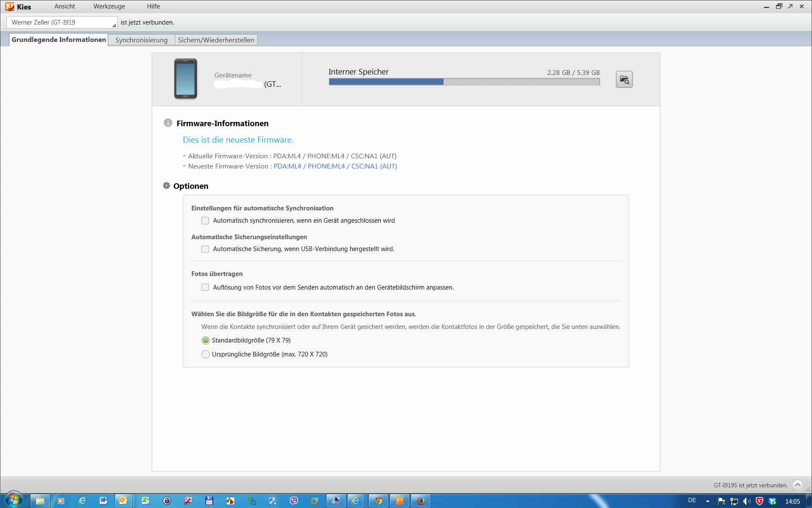This screenshot has height=508, width=812.
Task: Open Viber from the taskbar
Action: (x=294, y=501)
